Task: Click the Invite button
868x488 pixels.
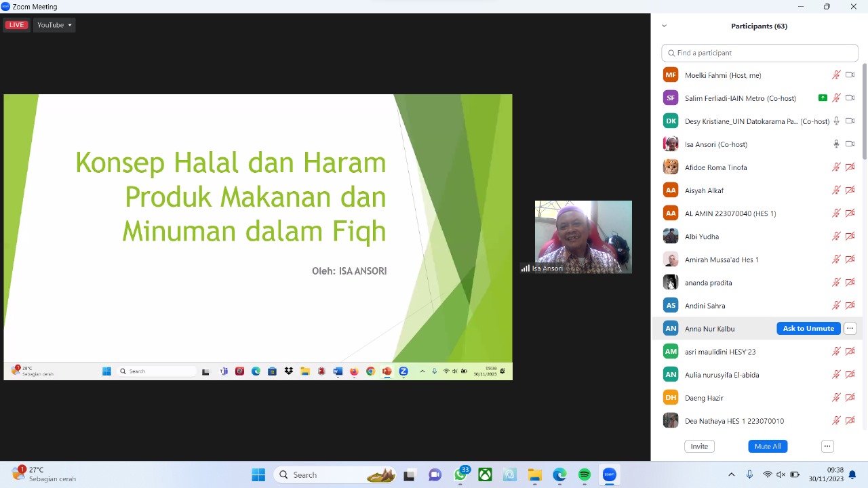Action: pyautogui.click(x=699, y=446)
